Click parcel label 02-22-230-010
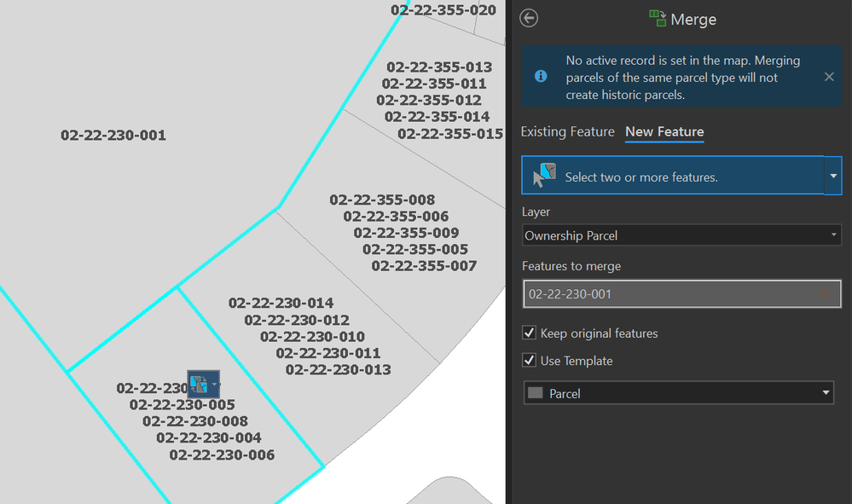The width and height of the screenshot is (852, 504). point(312,336)
